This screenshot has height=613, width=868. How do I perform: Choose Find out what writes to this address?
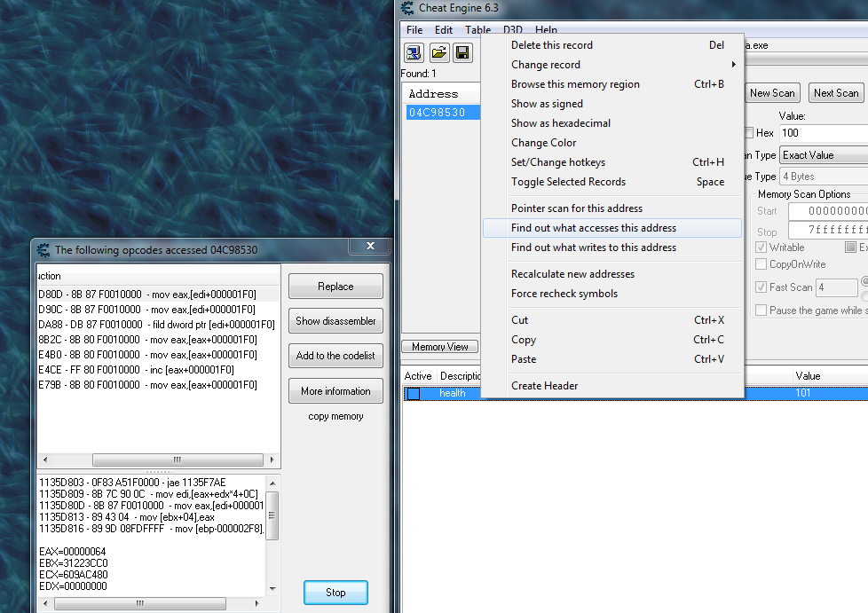pyautogui.click(x=612, y=248)
